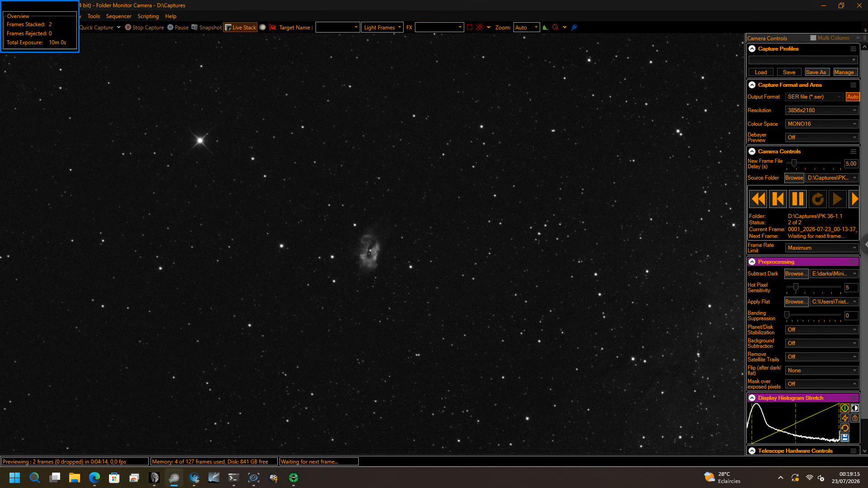Screen dimensions: 868x488
Task: Click the red NC icon in the toolbar
Action: click(x=273, y=28)
